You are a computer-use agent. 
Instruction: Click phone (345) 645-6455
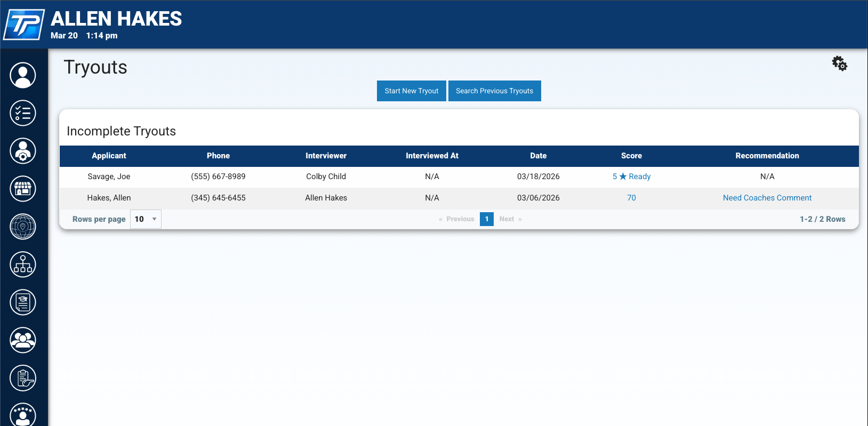[x=218, y=198]
